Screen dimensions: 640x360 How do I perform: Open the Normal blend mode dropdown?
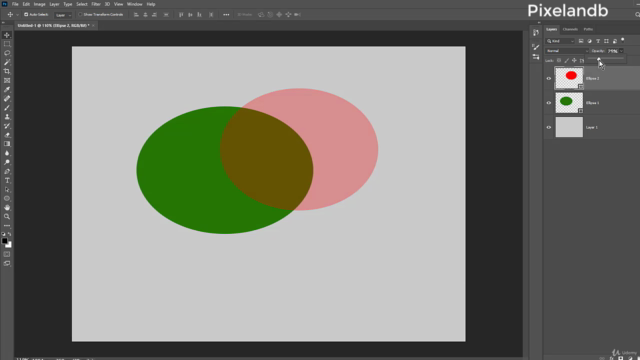pos(567,51)
